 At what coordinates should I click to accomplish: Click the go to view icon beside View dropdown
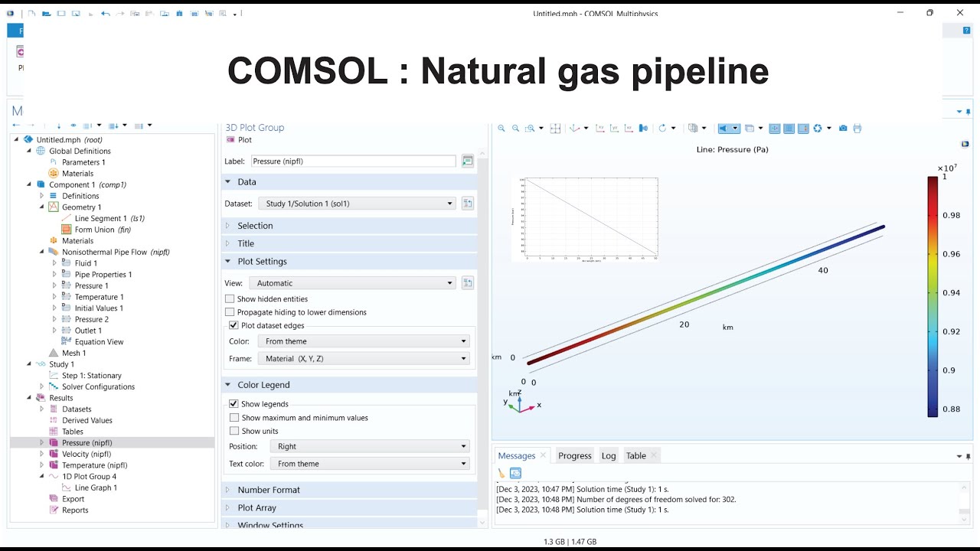click(468, 283)
